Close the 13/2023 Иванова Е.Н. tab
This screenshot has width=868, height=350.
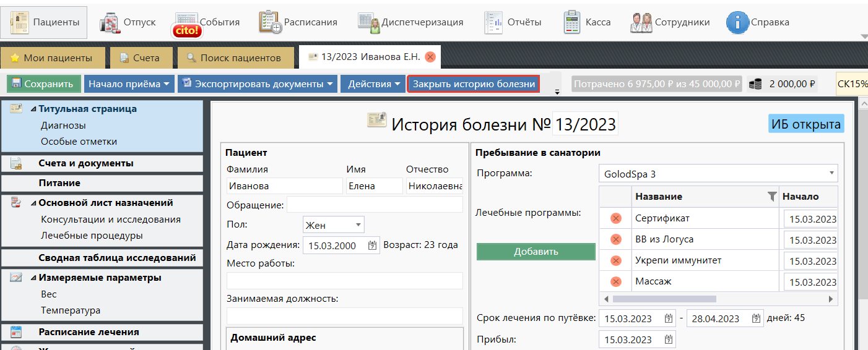click(x=430, y=57)
